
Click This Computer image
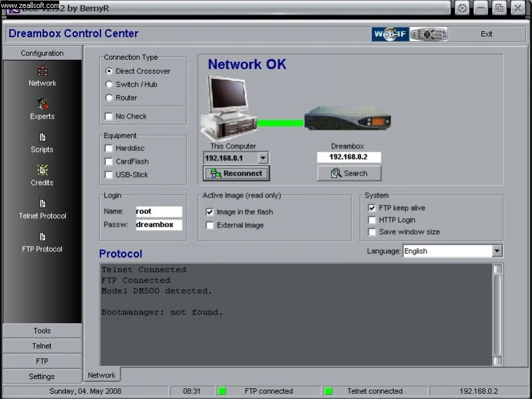(228, 108)
